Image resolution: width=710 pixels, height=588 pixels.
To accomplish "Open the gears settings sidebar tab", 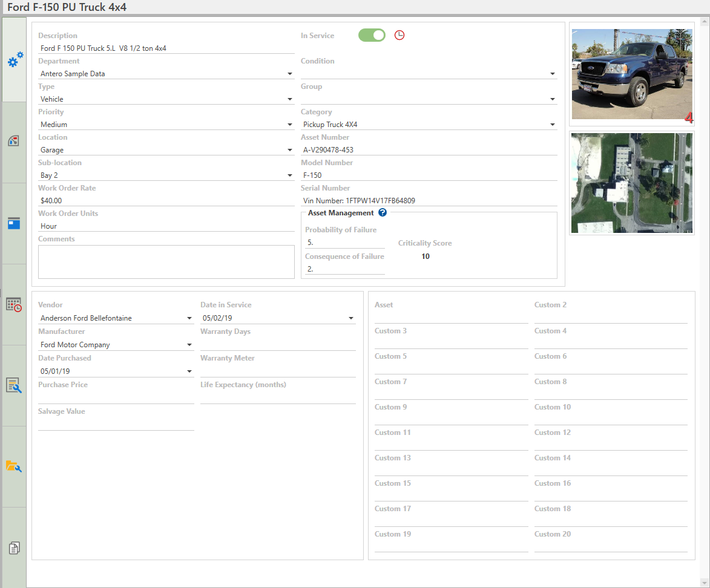I will click(x=15, y=60).
